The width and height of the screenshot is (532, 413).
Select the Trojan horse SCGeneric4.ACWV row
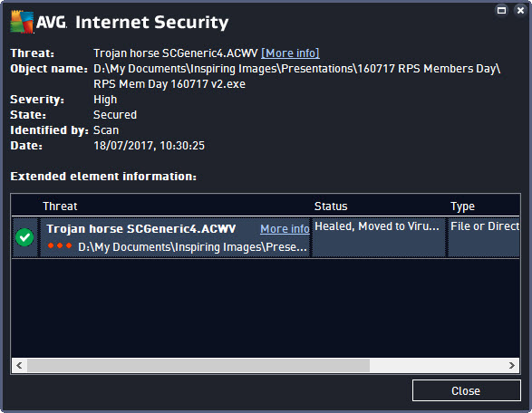click(266, 237)
